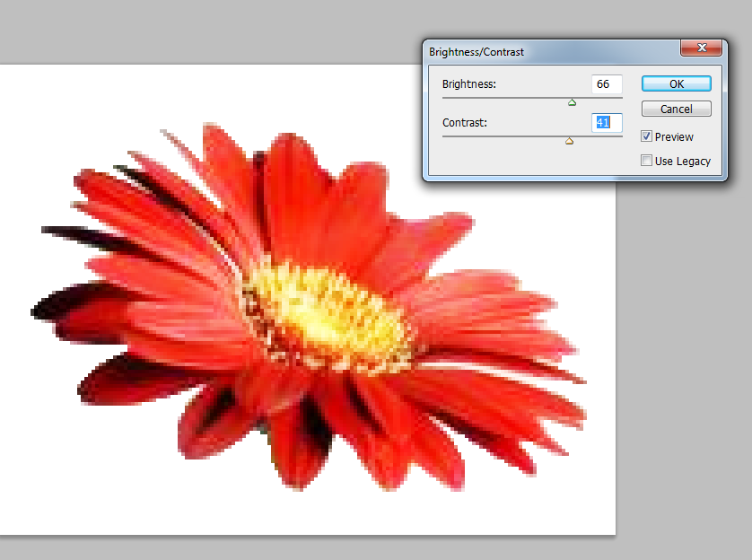
Task: Click the Contrast value field showing 41
Action: coord(607,122)
